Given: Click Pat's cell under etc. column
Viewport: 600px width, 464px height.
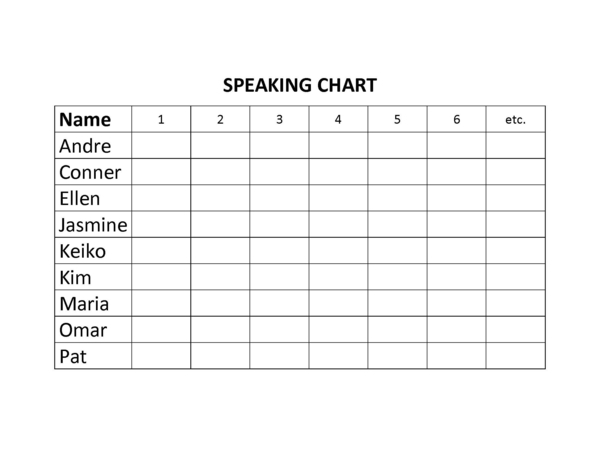Looking at the screenshot, I should (x=515, y=356).
